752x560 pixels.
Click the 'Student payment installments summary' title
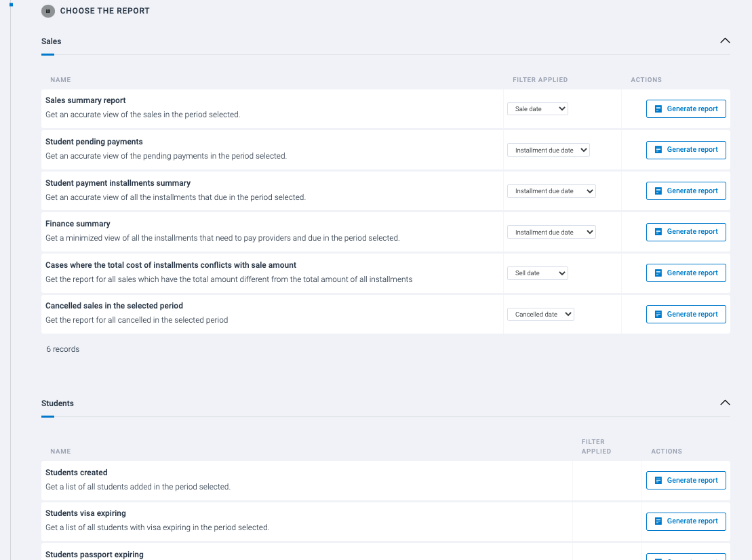[x=118, y=182]
